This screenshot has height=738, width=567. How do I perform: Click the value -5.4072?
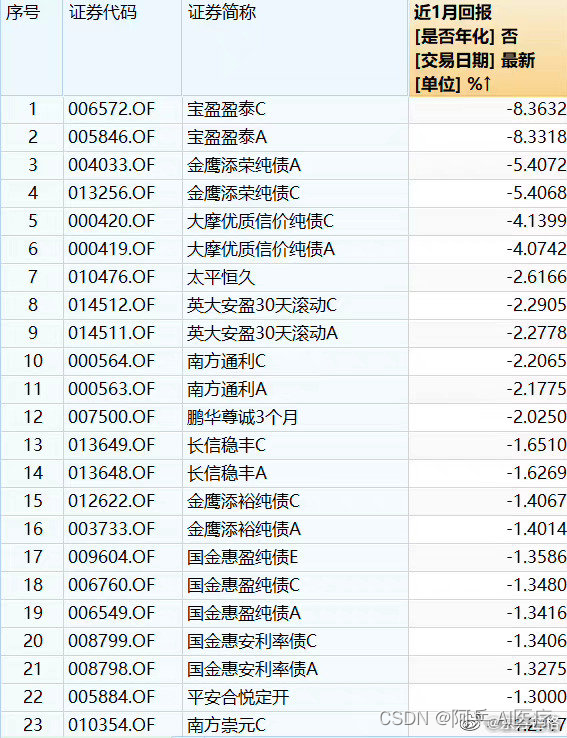(x=536, y=165)
